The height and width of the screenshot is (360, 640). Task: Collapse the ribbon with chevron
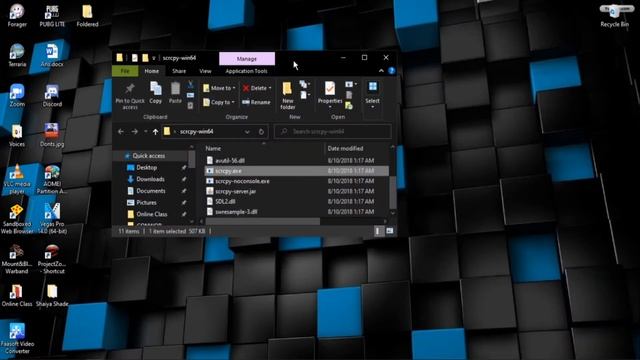pyautogui.click(x=381, y=71)
